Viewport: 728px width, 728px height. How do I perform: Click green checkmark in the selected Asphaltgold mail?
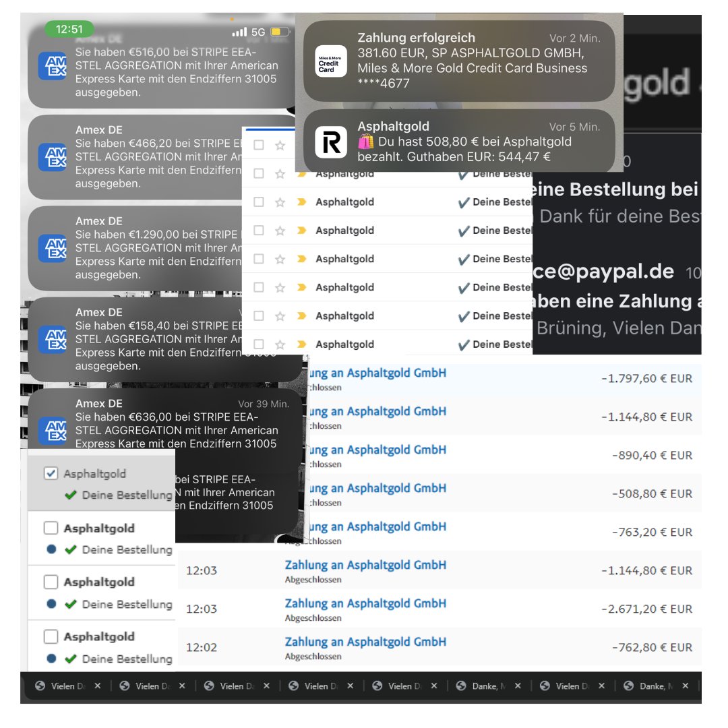point(71,495)
